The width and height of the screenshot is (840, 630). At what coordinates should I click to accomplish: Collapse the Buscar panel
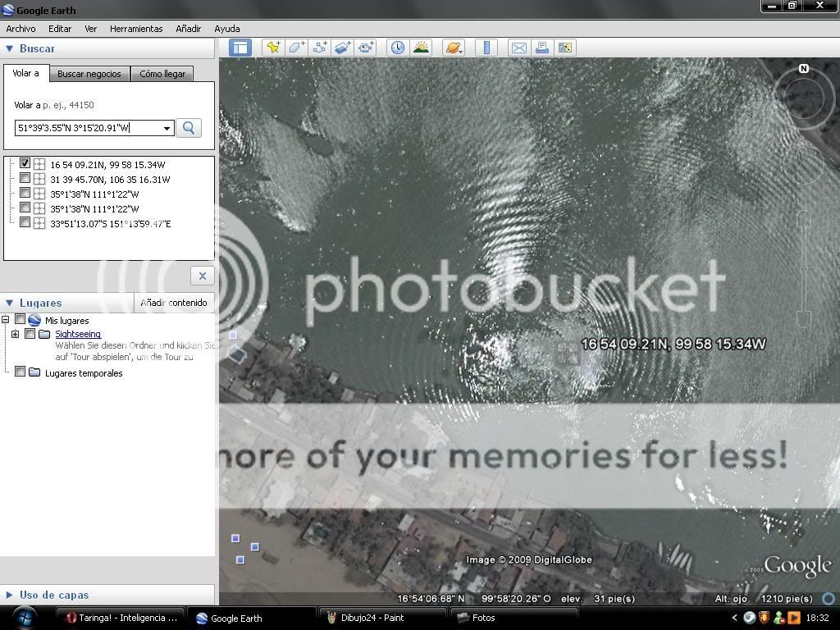(x=9, y=48)
